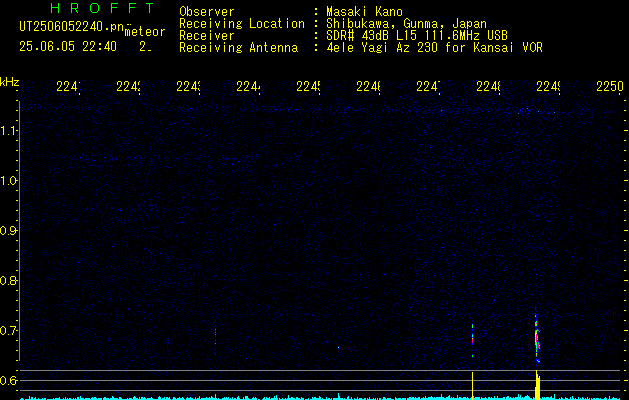Click the 2247 time axis label
This screenshot has width=629, height=400.
(428, 87)
